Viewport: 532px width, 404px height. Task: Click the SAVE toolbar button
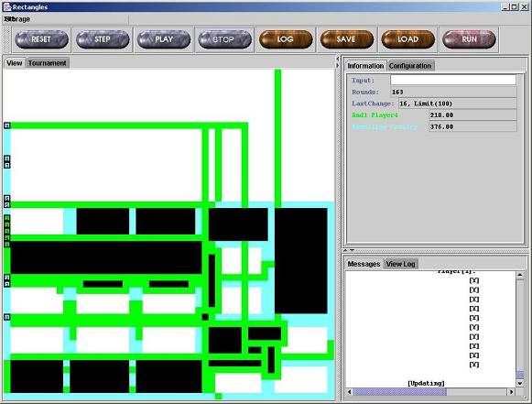click(347, 39)
